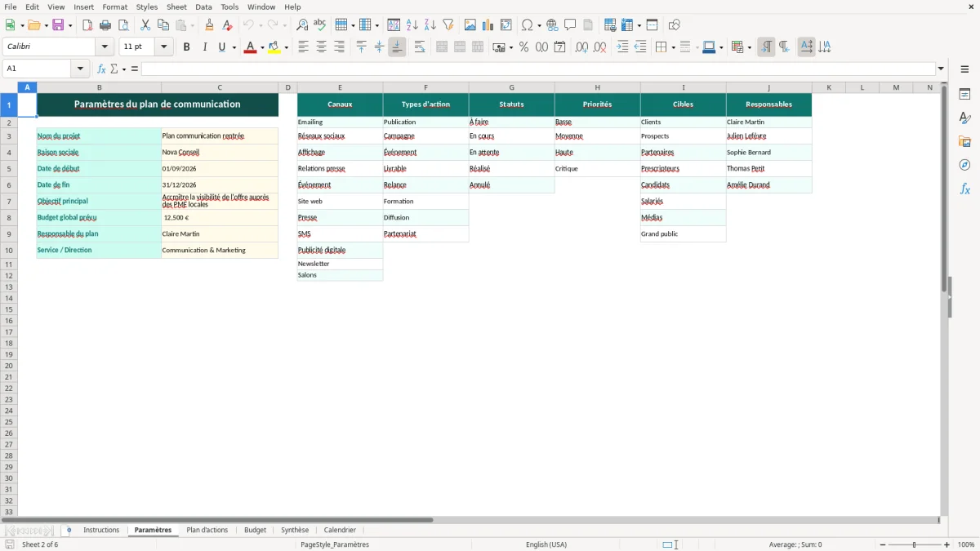The height and width of the screenshot is (551, 980).
Task: Switch to Plan d'actions sheet tab
Action: 207,530
